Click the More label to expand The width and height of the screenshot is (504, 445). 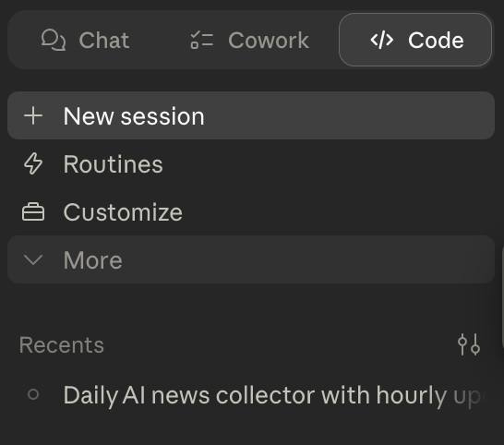(93, 259)
